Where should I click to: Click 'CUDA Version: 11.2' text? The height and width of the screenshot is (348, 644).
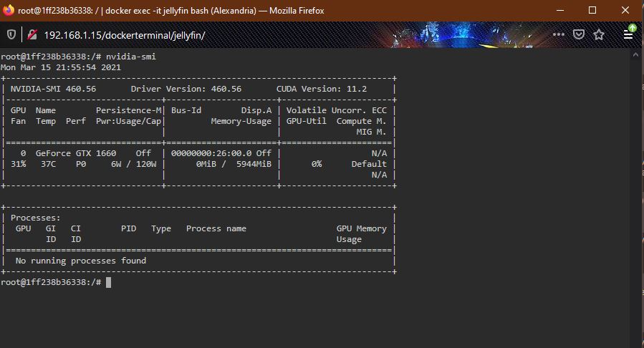[322, 89]
